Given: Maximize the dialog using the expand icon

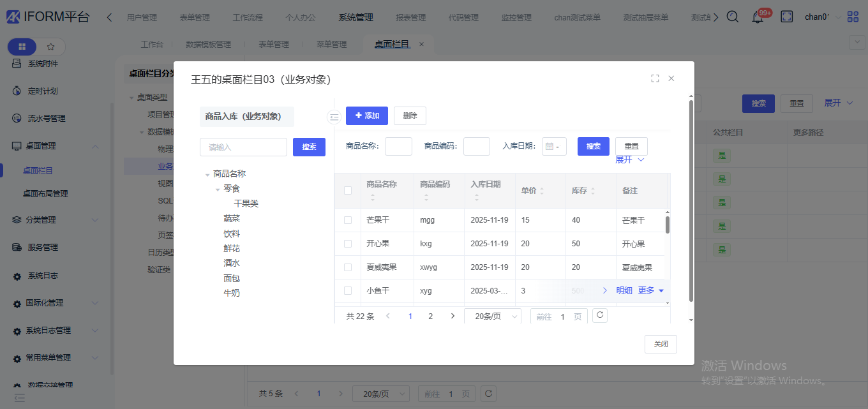Looking at the screenshot, I should click(655, 78).
